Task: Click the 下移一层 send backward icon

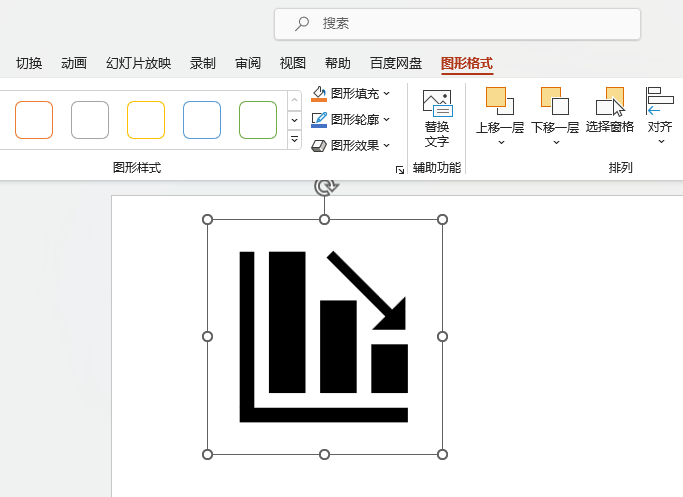Action: (555, 101)
